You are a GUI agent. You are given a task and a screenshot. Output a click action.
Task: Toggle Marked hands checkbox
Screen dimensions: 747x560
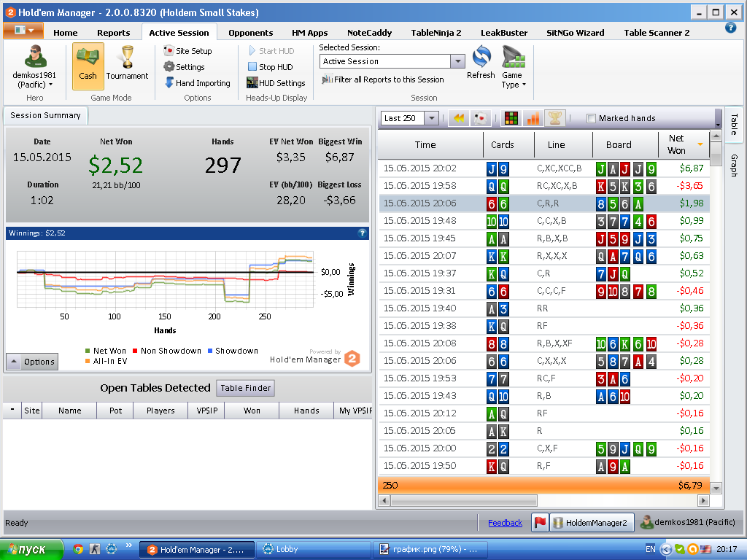[591, 118]
